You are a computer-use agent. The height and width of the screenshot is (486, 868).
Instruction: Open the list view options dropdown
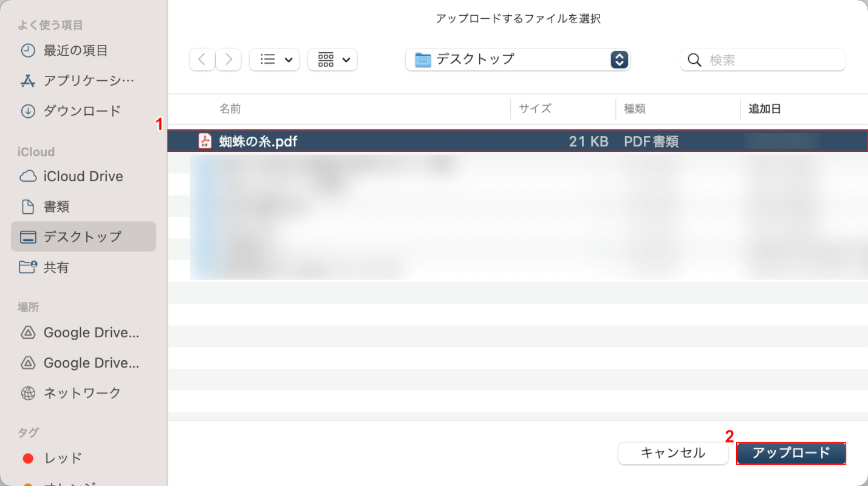pos(275,60)
